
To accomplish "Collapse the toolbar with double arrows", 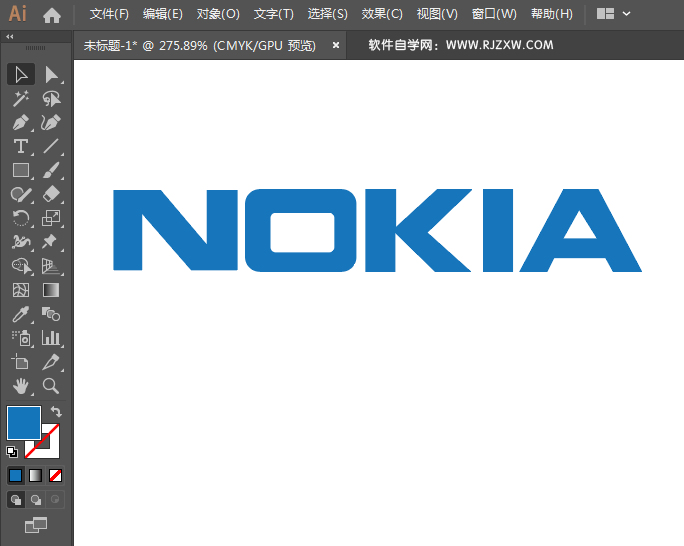I will click(10, 37).
